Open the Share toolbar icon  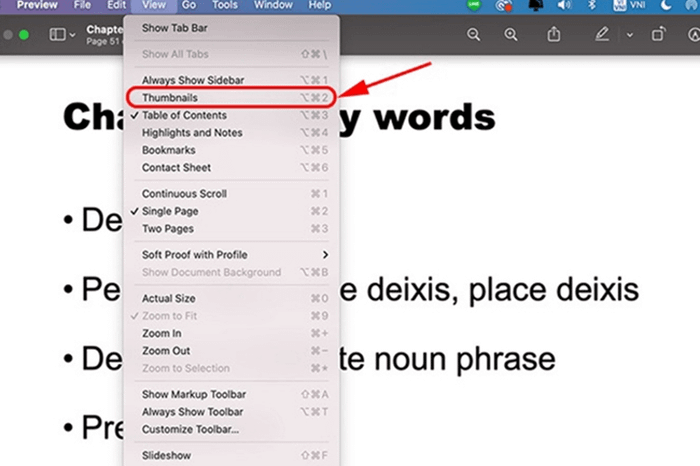click(554, 34)
